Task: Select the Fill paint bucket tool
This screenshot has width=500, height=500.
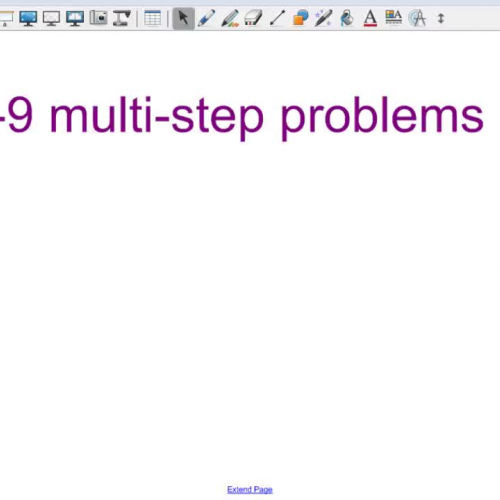Action: click(x=347, y=18)
